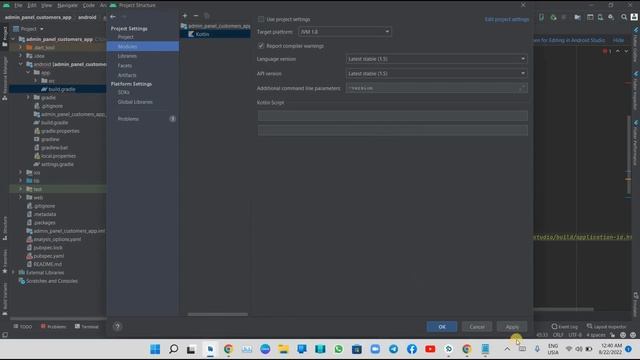The image size is (640, 360).
Task: Click Edit project settings link
Action: pos(507,19)
